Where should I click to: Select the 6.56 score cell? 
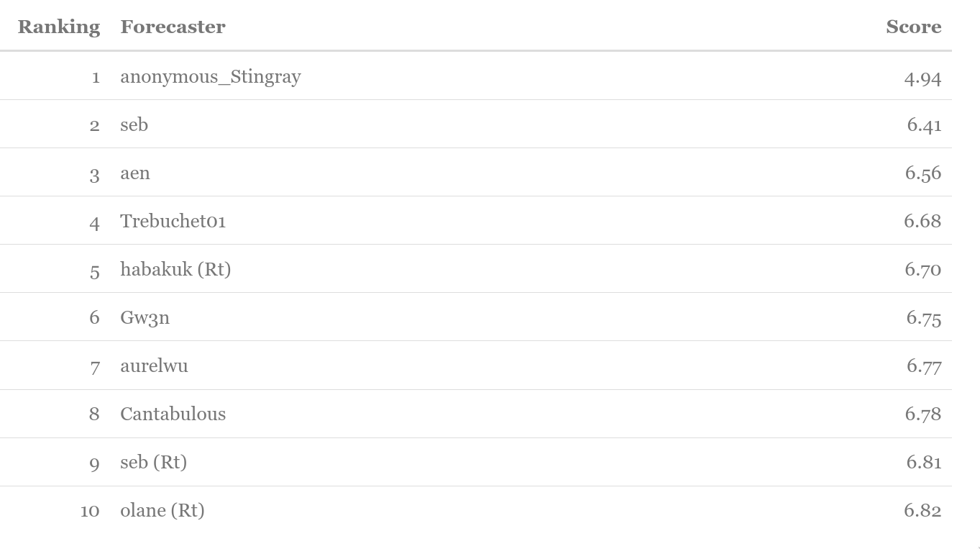tap(923, 173)
